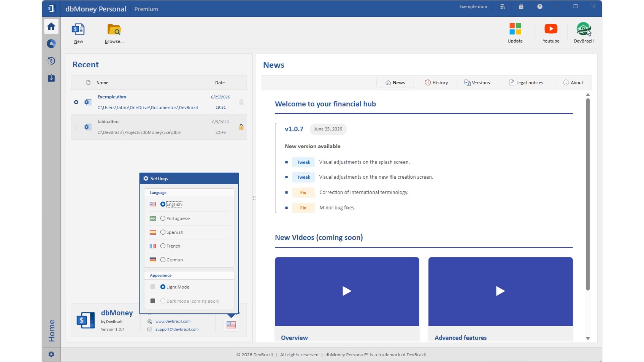The height and width of the screenshot is (362, 644).
Task: Click the Settings popup title
Action: pos(159,179)
